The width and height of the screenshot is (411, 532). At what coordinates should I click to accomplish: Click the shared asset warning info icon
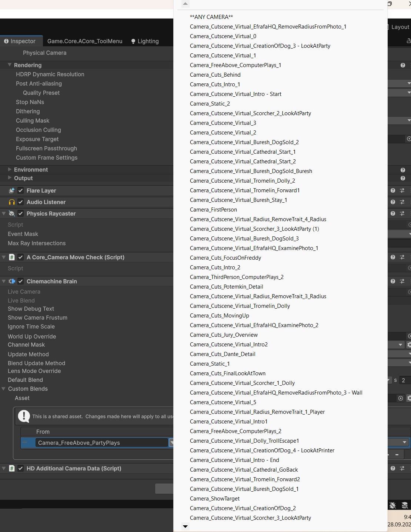point(24,416)
